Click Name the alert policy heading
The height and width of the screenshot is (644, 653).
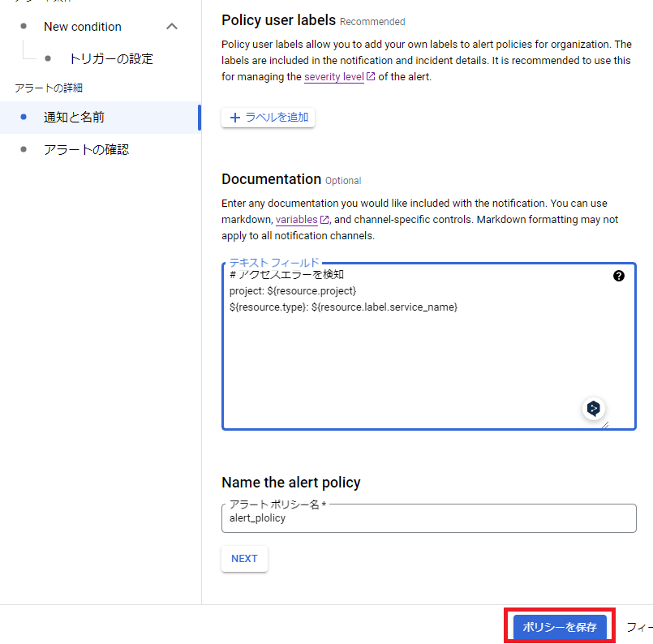(290, 483)
